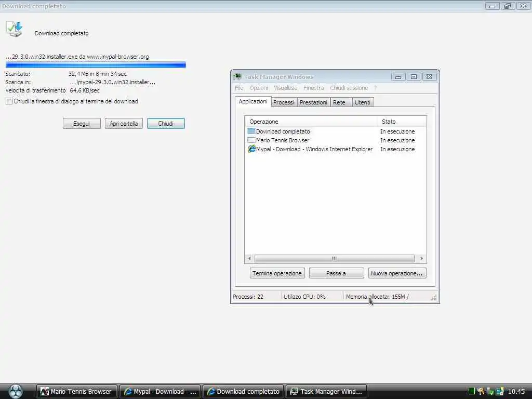The image size is (532, 399).
Task: Click the Internet Explorer icon in the Mypal row
Action: [x=251, y=149]
